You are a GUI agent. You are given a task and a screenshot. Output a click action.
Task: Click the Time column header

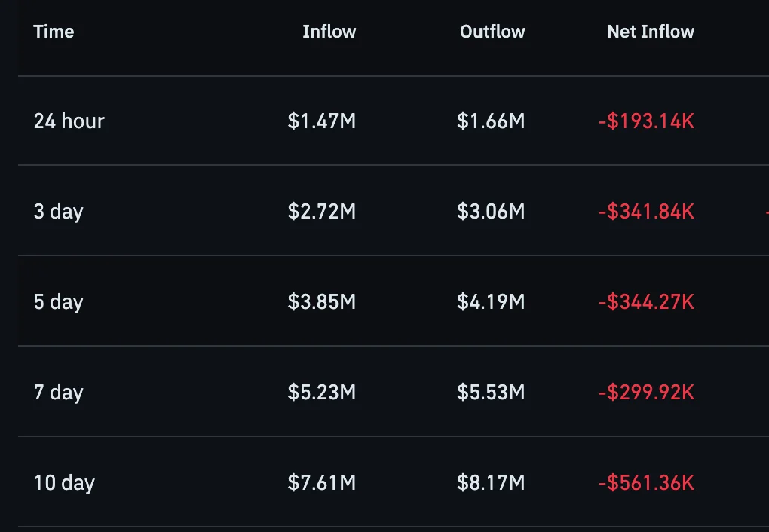click(54, 32)
